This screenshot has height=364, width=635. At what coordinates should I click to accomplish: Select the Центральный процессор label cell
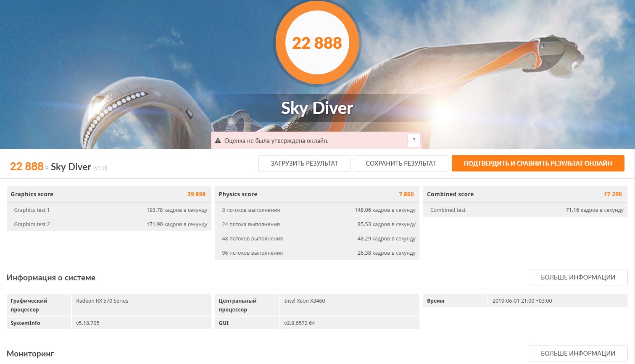point(247,305)
